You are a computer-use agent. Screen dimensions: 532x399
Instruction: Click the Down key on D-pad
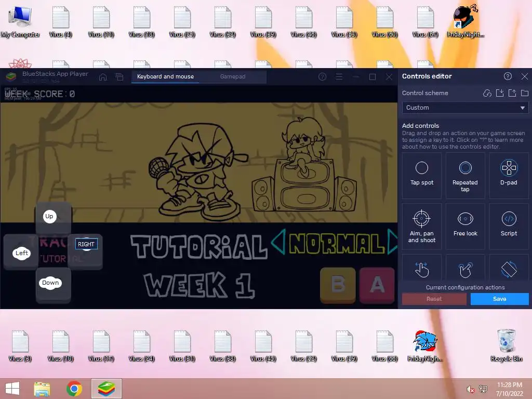(50, 283)
